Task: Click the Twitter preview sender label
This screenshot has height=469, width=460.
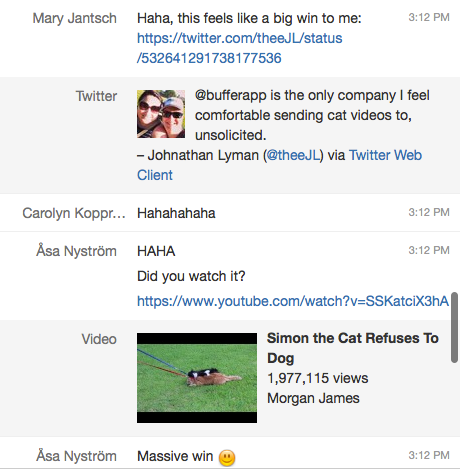Action: tap(96, 96)
